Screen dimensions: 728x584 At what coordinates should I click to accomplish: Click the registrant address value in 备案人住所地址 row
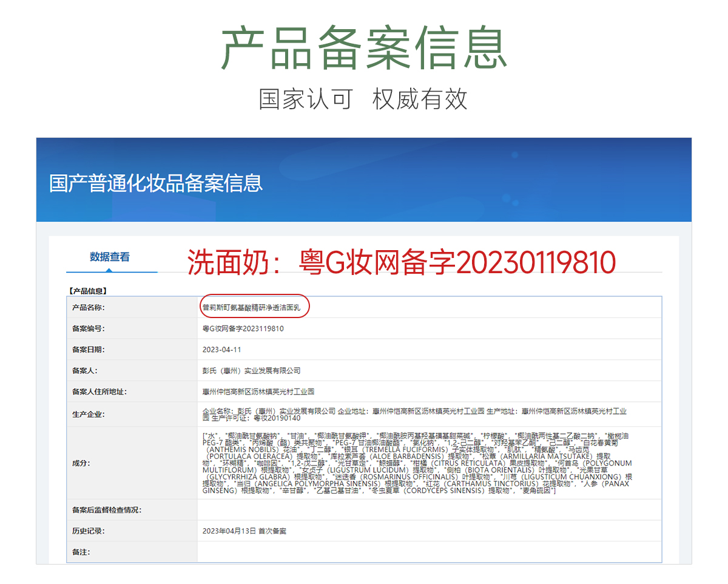click(258, 392)
